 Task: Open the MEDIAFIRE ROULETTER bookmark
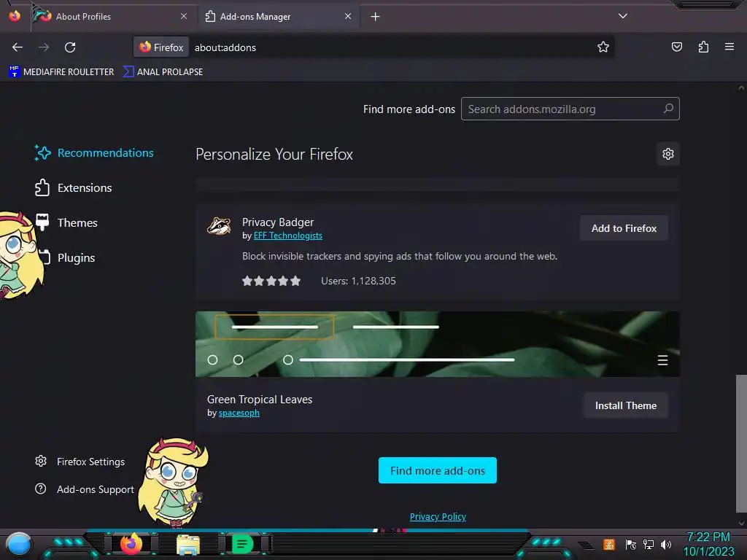(61, 72)
